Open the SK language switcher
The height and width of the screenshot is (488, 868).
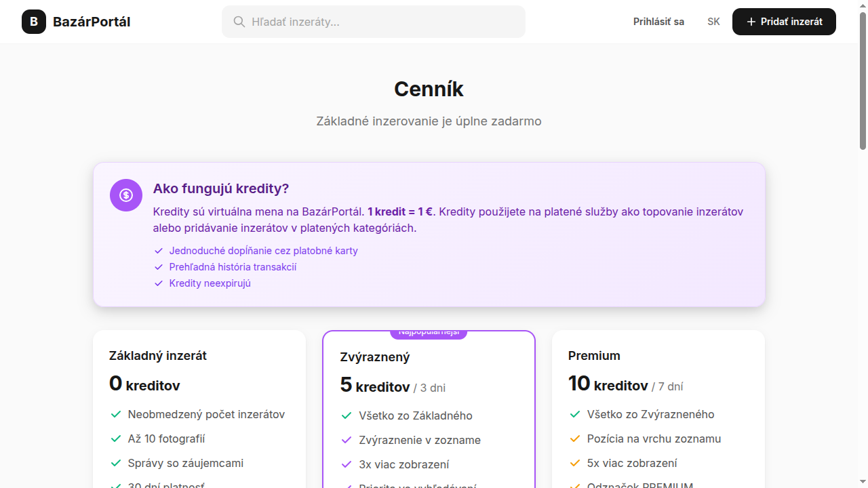[x=713, y=21]
